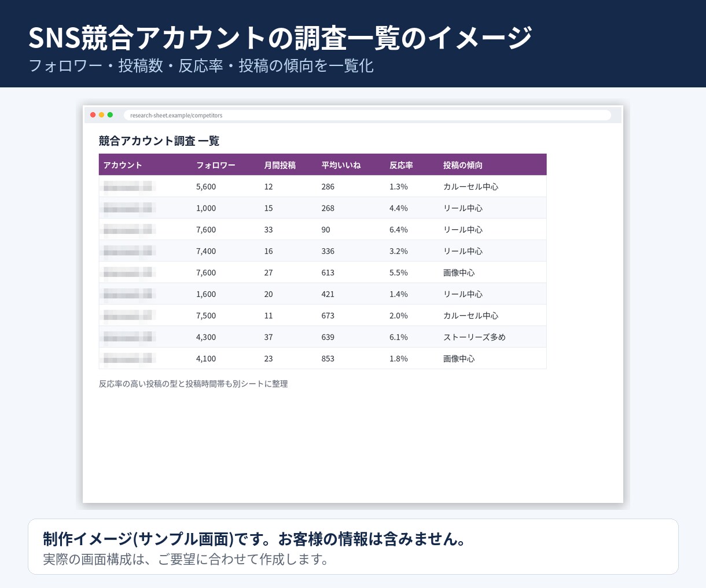Click the reaction rate 5.5%
706x588 pixels.
pyautogui.click(x=399, y=273)
